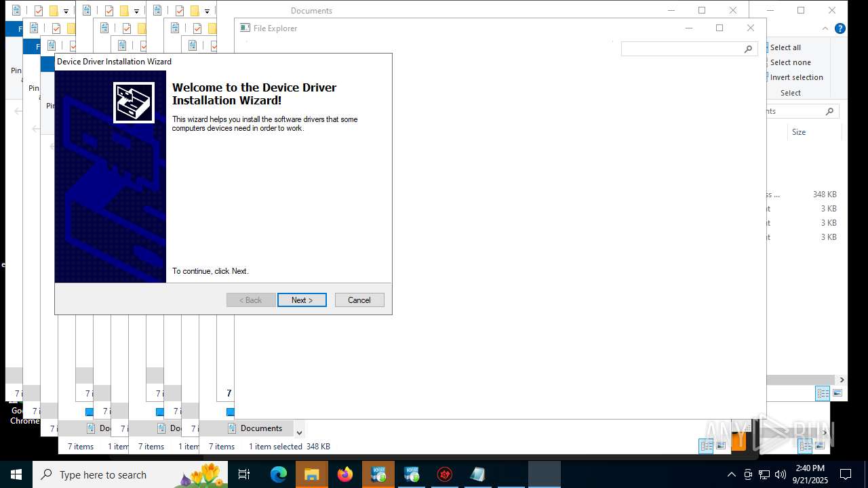Click 'Select none' in the ribbon

point(790,62)
